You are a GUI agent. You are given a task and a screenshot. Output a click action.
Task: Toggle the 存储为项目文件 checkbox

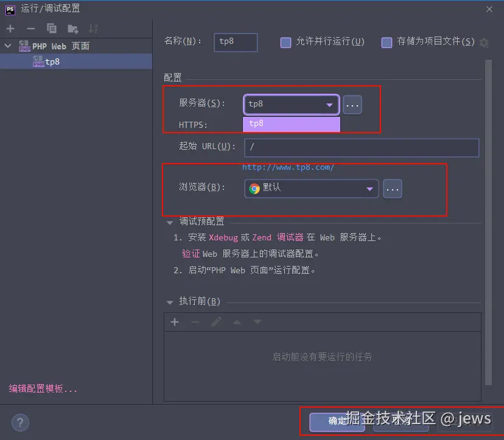[x=387, y=42]
